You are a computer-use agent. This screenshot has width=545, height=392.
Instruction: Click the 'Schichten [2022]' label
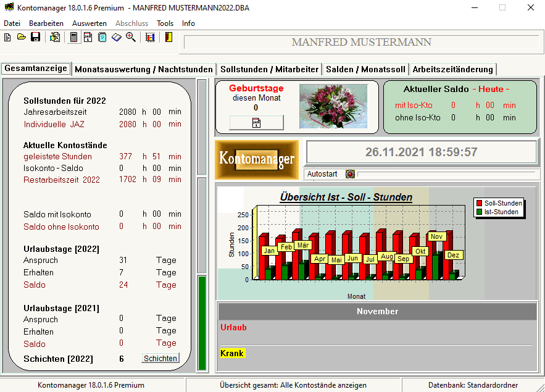coord(58,359)
